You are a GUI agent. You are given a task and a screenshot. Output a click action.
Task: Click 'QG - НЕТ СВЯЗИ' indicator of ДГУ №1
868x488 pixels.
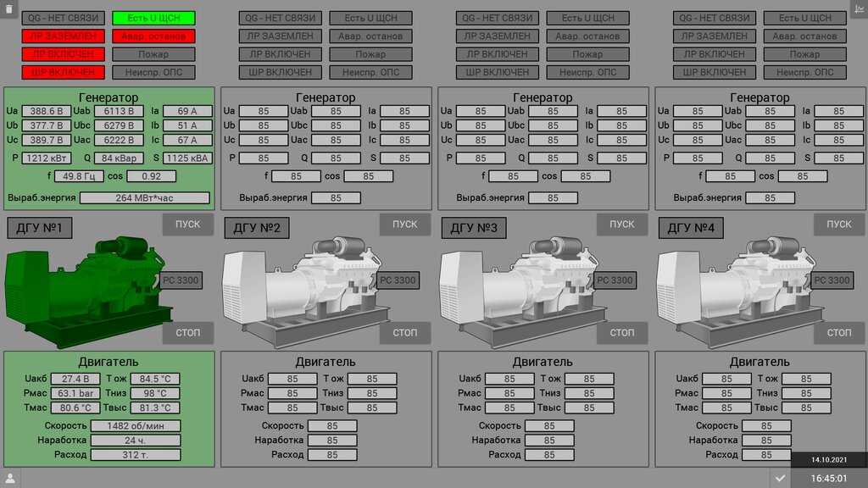(63, 19)
